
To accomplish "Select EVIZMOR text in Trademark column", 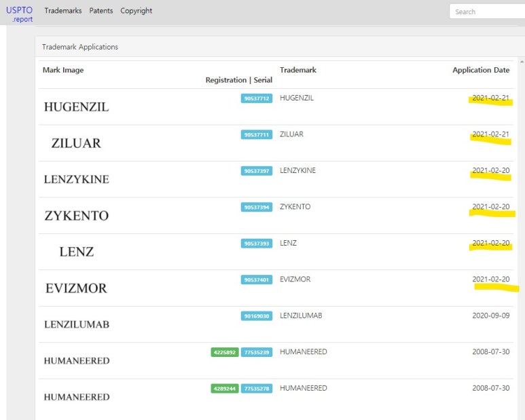I will click(x=295, y=280).
